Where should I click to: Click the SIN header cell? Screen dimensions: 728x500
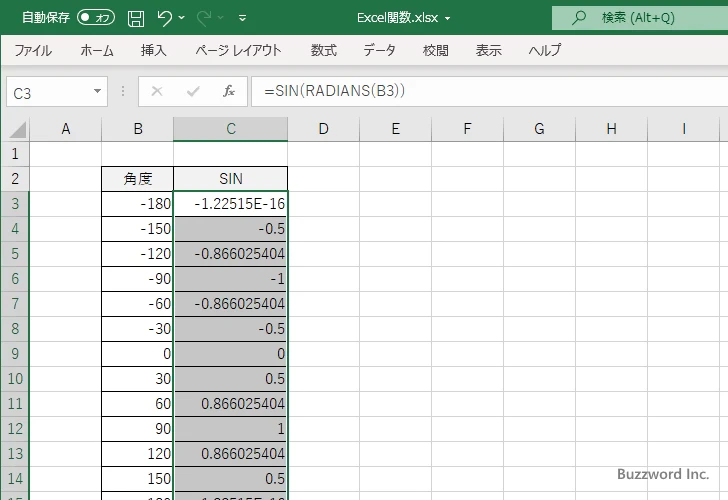coord(230,179)
